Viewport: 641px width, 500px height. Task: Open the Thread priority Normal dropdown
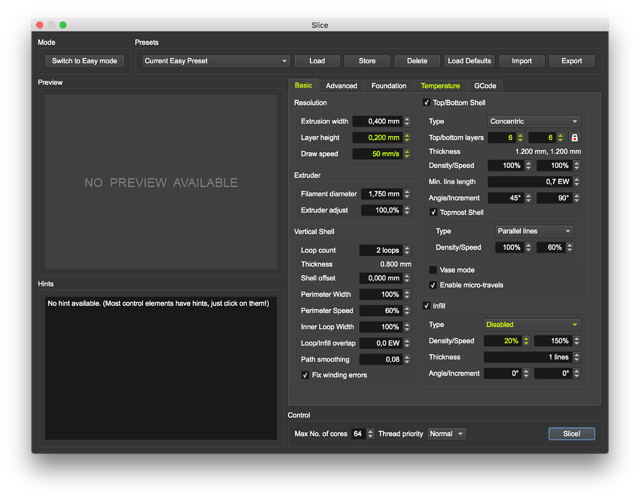click(447, 434)
